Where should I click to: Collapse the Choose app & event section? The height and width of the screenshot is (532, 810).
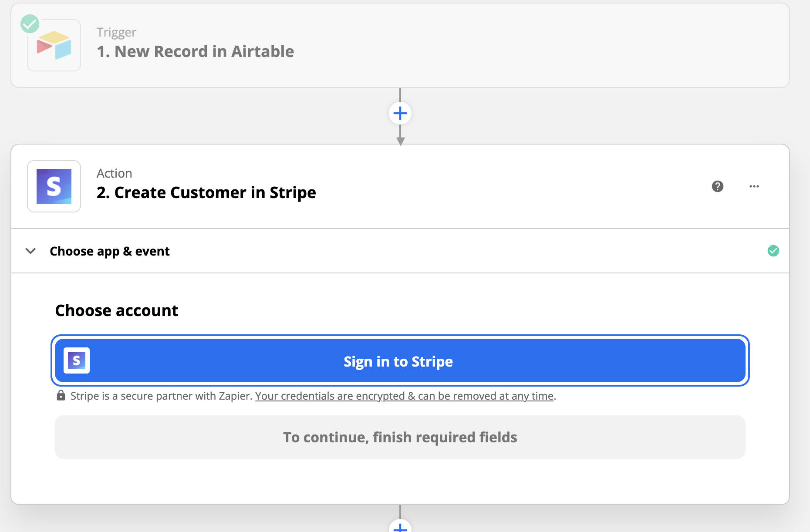[30, 251]
